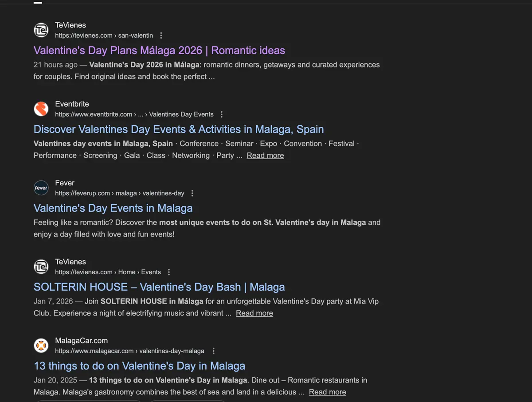
Task: Click the Eventbrite favicon icon
Action: [41, 109]
